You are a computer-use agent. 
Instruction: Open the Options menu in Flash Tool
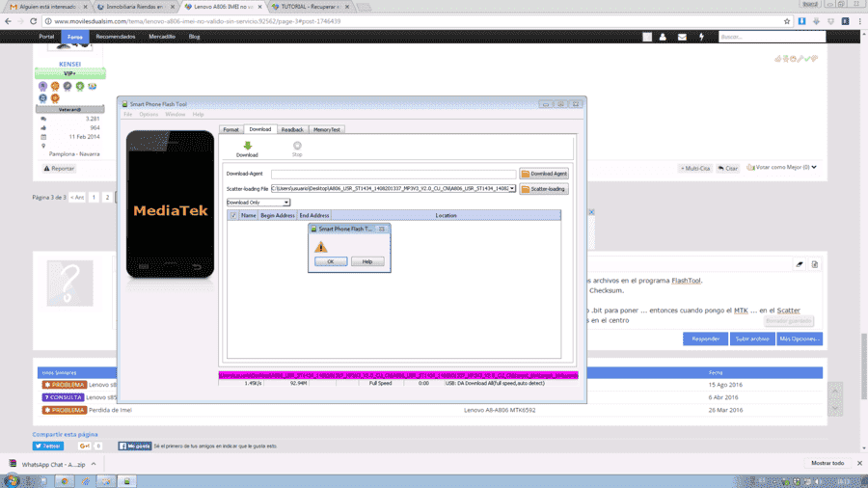(x=149, y=115)
